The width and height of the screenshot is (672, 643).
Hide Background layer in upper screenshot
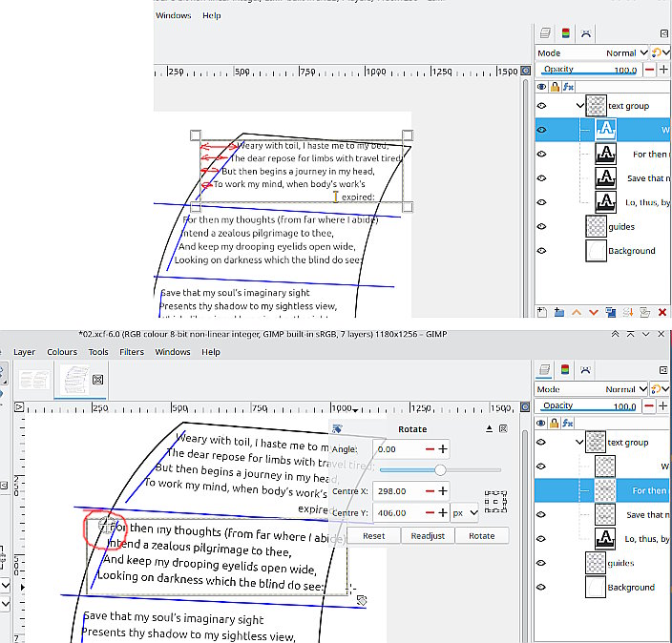(x=542, y=251)
